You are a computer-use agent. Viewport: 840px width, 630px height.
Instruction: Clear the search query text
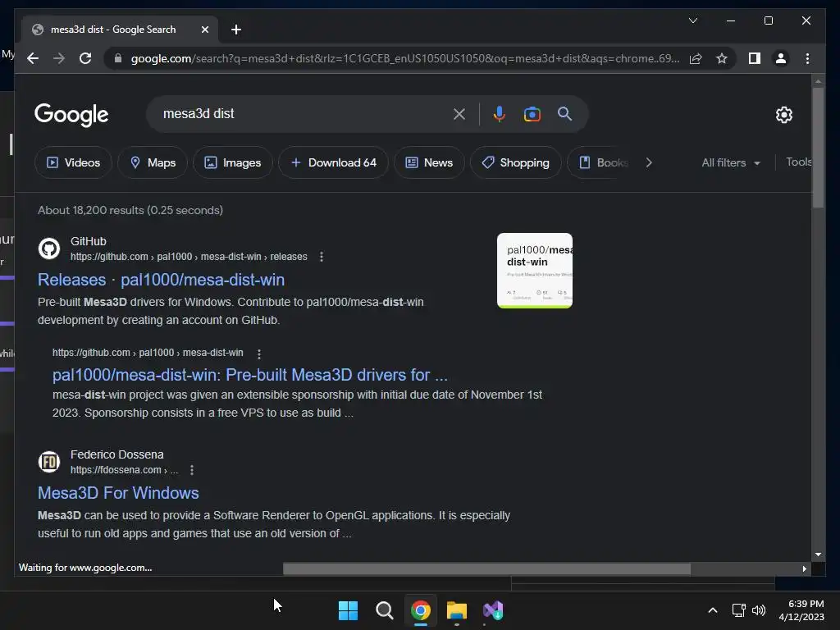459,113
